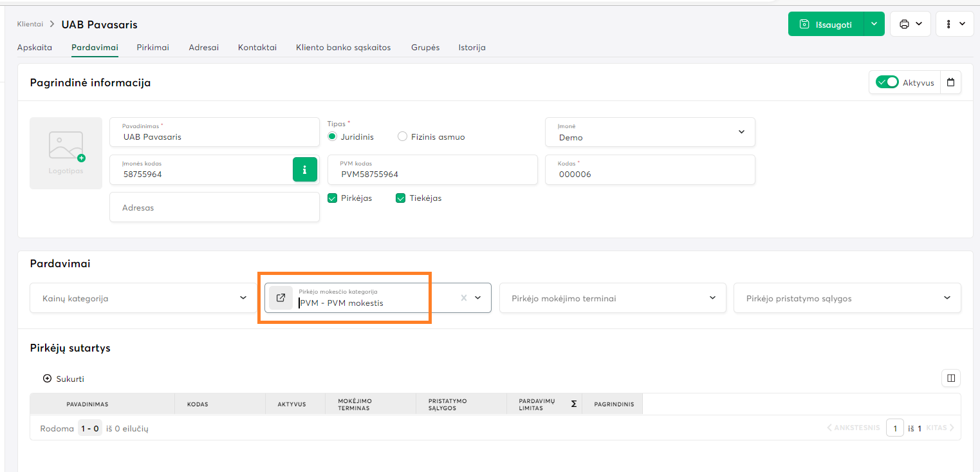
Task: Open linked tax category via external-link icon
Action: (281, 298)
